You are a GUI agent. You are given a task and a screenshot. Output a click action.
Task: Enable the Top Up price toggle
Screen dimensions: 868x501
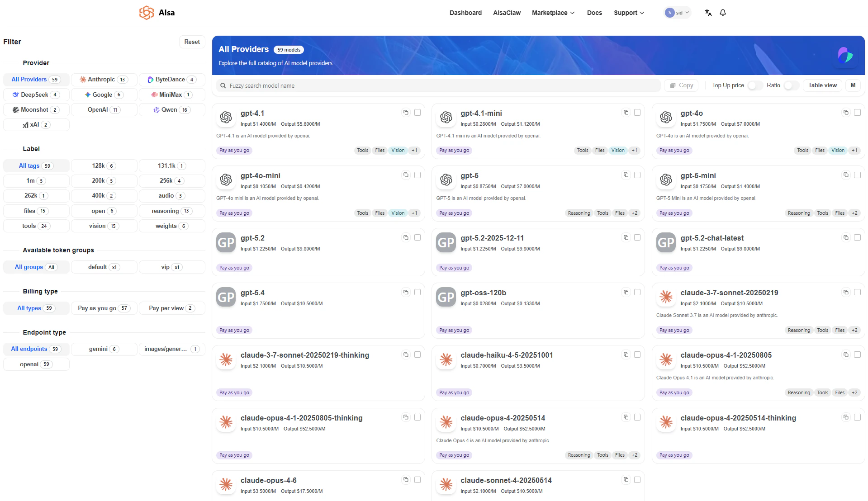tap(754, 85)
